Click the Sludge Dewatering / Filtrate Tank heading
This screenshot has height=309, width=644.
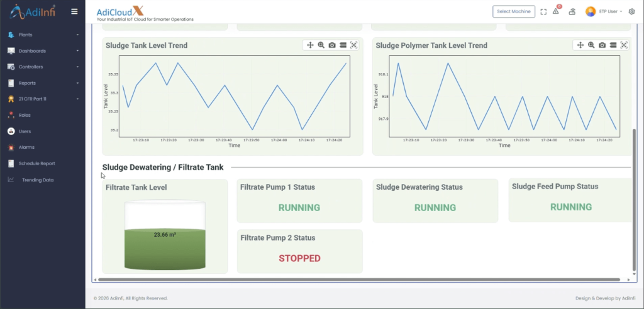click(163, 167)
